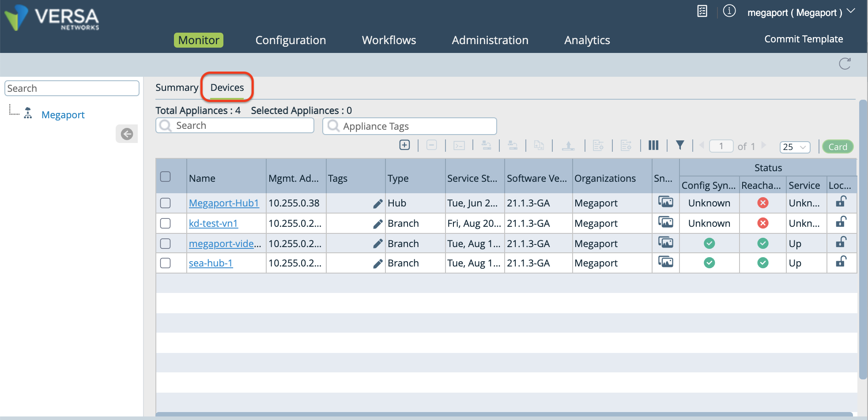Screen dimensions: 868x420
Task: Open the Monitor menu
Action: (x=199, y=40)
